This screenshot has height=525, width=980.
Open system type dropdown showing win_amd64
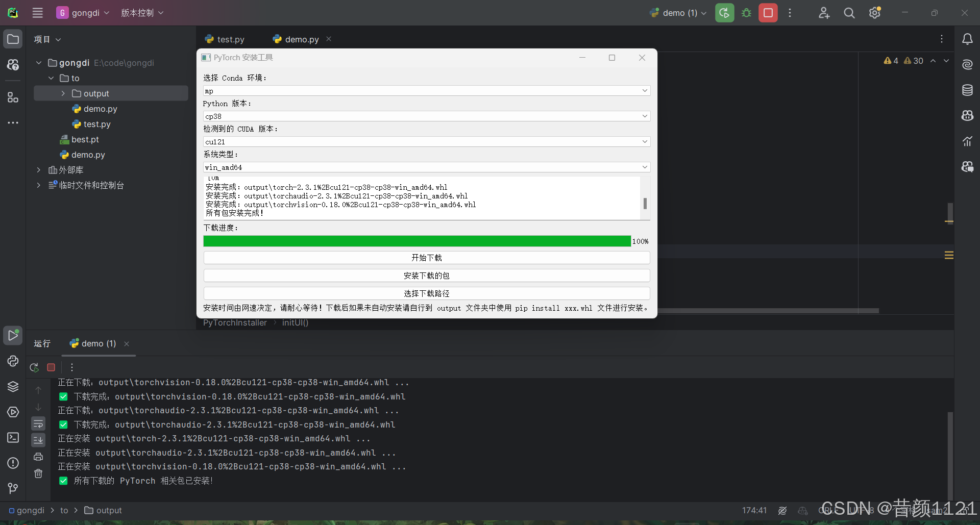pos(427,167)
